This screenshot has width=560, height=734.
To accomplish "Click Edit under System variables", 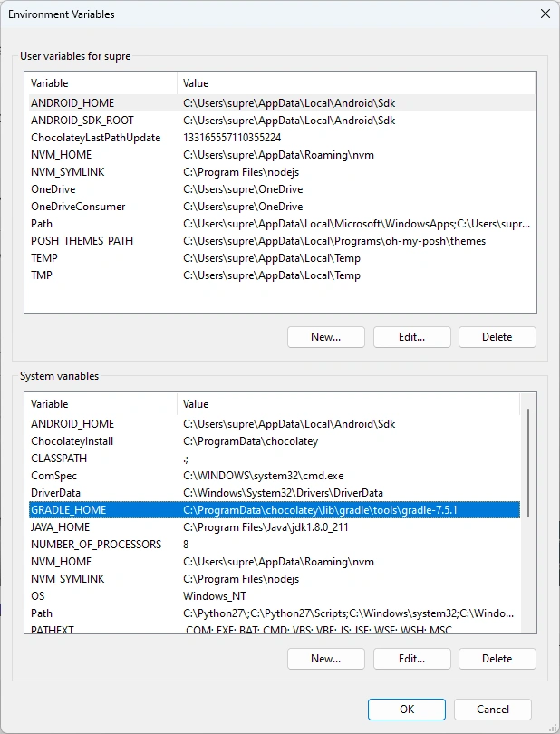I will tap(411, 659).
